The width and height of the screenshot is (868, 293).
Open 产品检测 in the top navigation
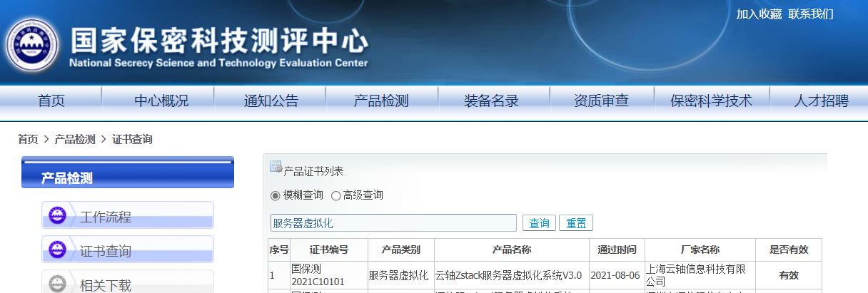pyautogui.click(x=381, y=101)
